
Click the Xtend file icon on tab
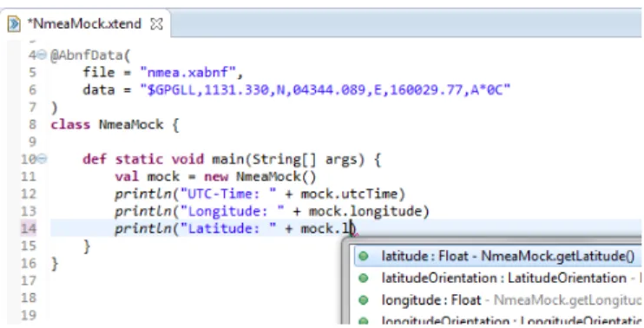(14, 23)
